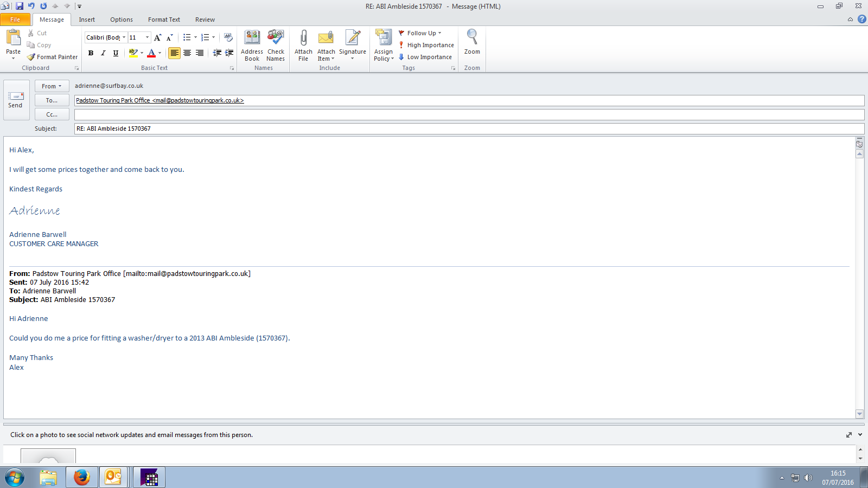Click the Send button
Viewport: 868px width, 488px height.
click(x=16, y=99)
